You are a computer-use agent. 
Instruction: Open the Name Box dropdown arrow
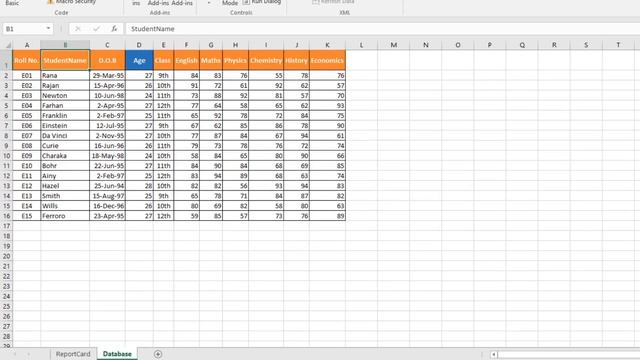click(x=48, y=29)
